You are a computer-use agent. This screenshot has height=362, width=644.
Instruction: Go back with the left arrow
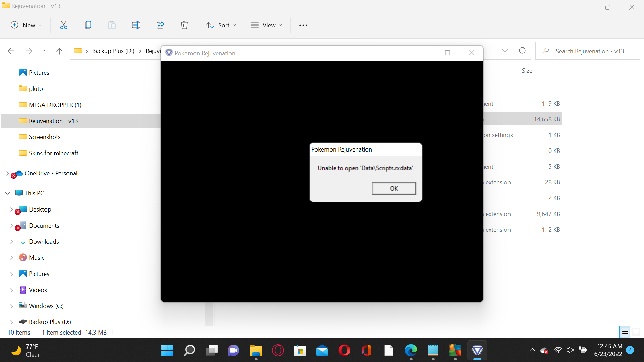click(11, 51)
